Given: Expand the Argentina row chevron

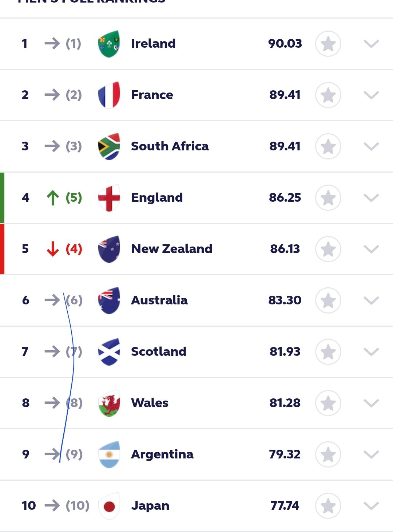Looking at the screenshot, I should point(371,454).
